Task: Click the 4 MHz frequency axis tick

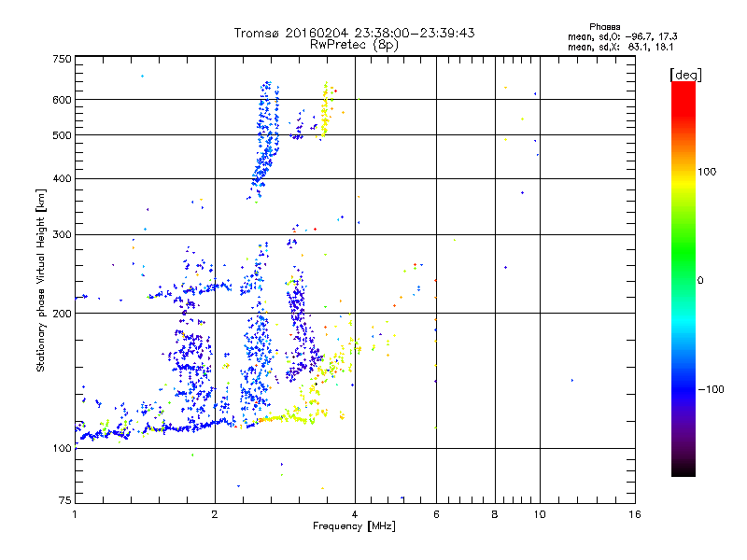Action: coord(355,514)
